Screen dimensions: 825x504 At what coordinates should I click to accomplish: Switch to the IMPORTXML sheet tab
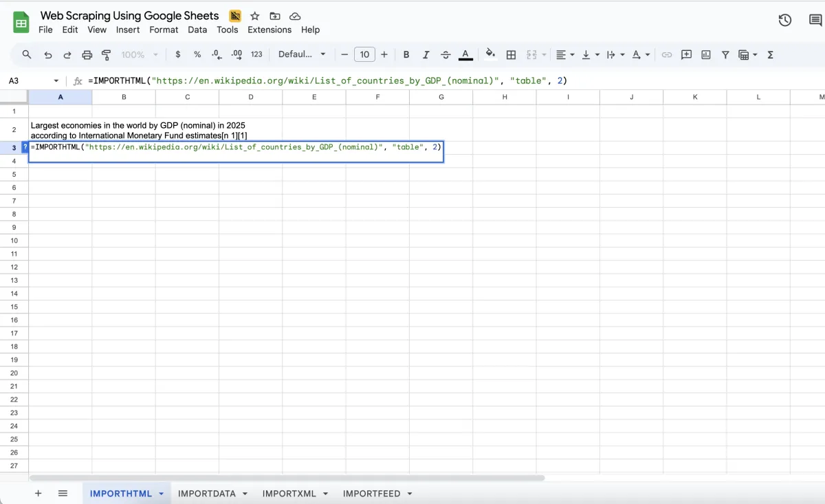(289, 494)
